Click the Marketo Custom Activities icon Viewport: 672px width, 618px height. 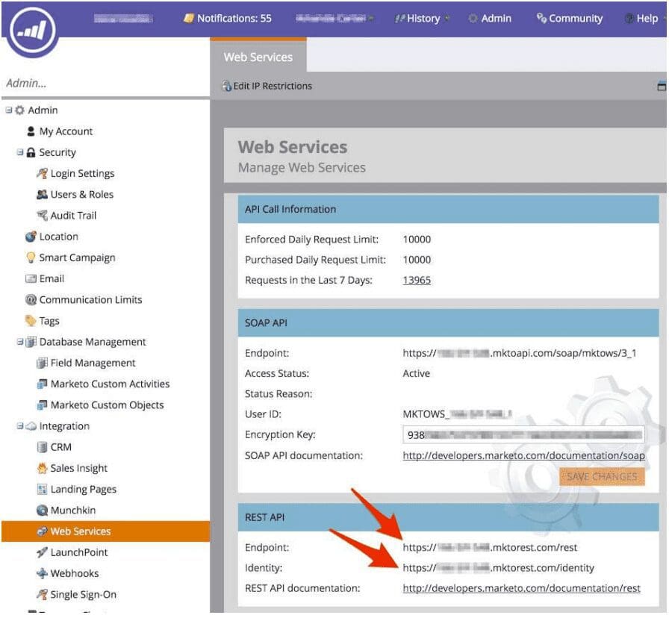point(42,384)
